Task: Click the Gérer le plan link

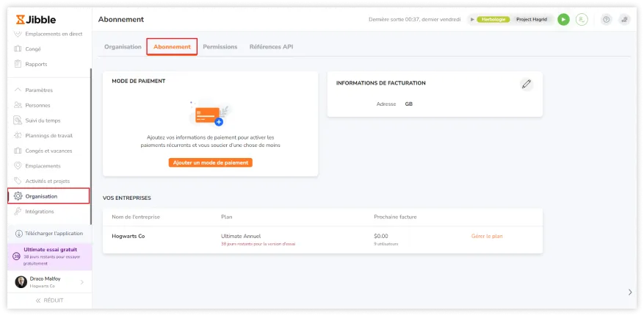Action: point(487,236)
